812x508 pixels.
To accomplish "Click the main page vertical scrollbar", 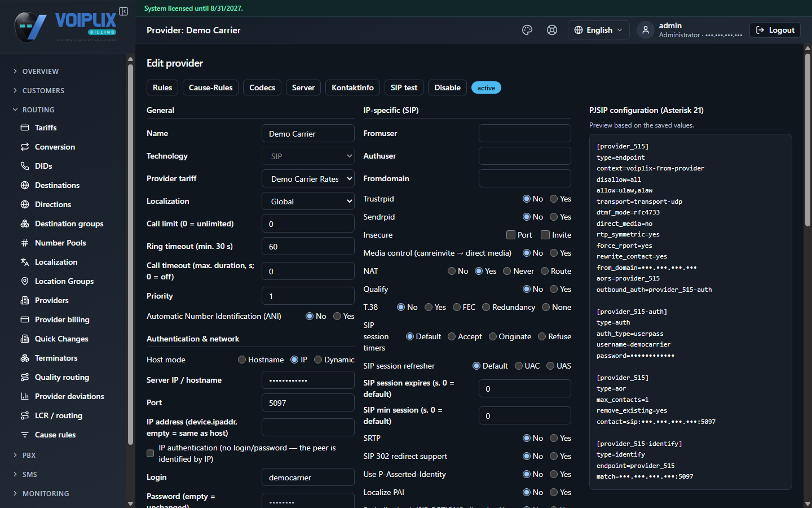I will click(807, 141).
